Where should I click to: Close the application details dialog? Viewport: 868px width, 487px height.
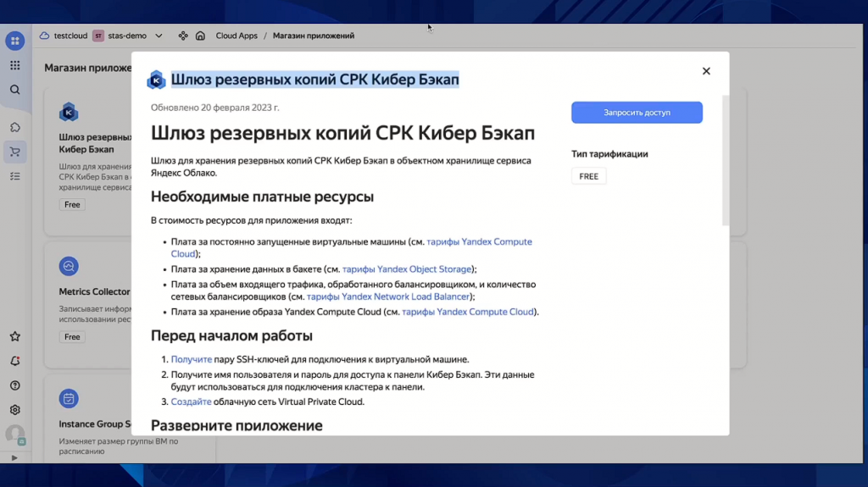(706, 71)
